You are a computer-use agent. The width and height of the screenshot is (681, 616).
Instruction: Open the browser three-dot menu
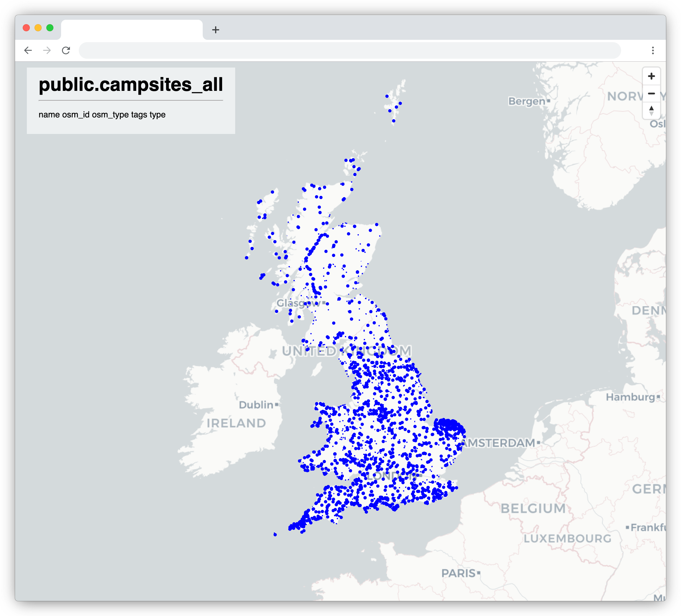click(x=653, y=50)
